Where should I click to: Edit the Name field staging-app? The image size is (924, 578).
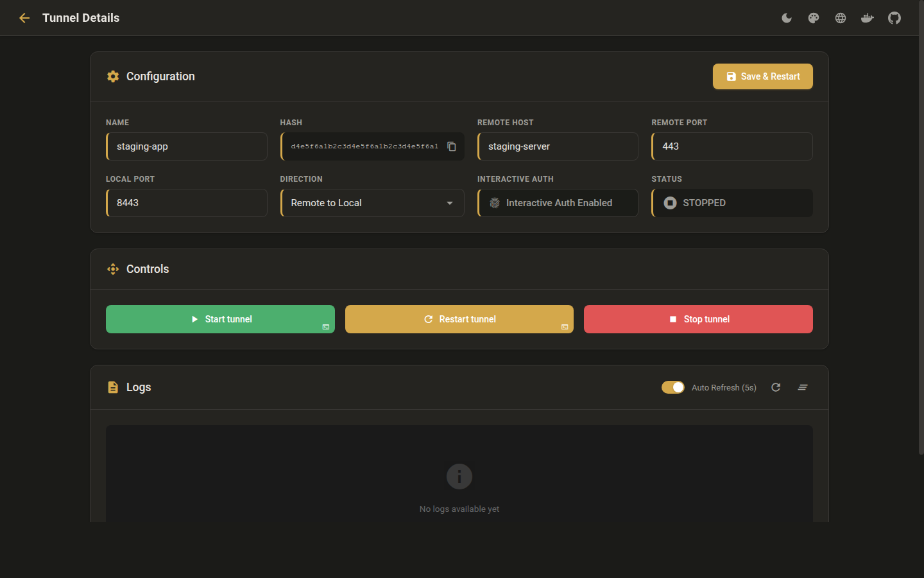click(x=187, y=146)
